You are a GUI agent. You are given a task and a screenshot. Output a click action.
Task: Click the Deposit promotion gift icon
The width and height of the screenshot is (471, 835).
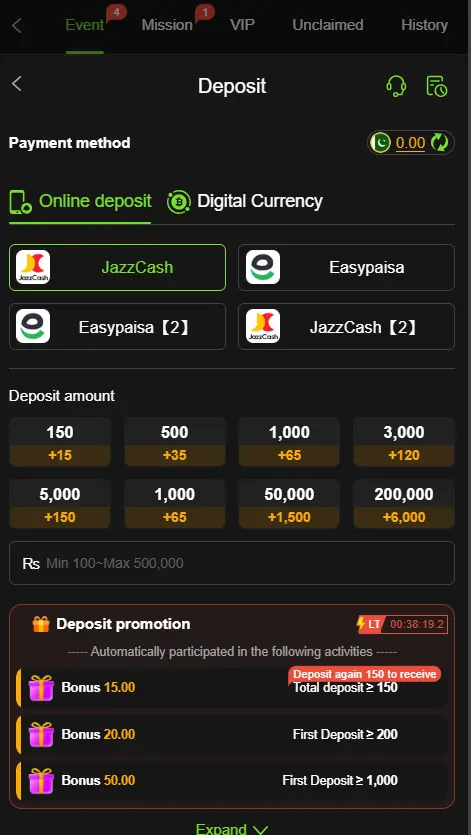click(40, 624)
